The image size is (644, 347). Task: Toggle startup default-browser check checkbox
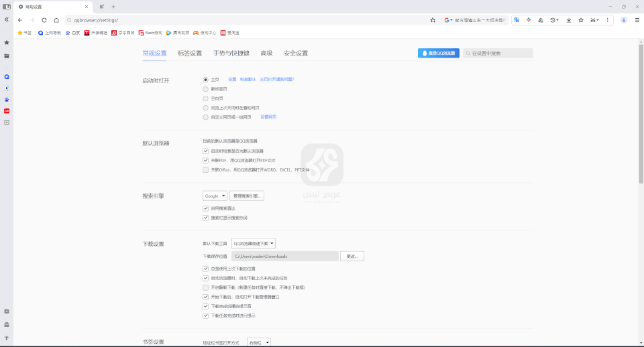point(205,151)
